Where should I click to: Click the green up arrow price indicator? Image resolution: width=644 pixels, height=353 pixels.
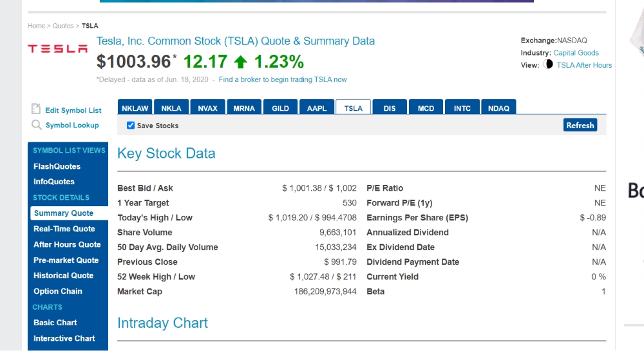pyautogui.click(x=241, y=62)
